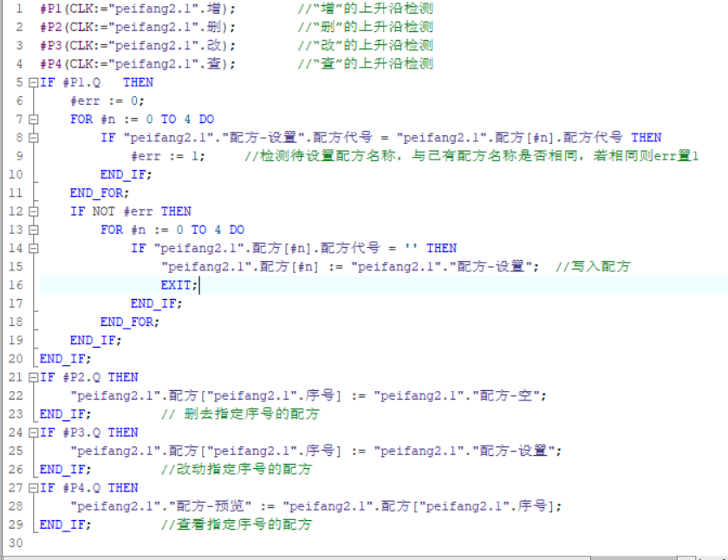Collapse the IF #P2.Q block, line 21

[x=33, y=377]
